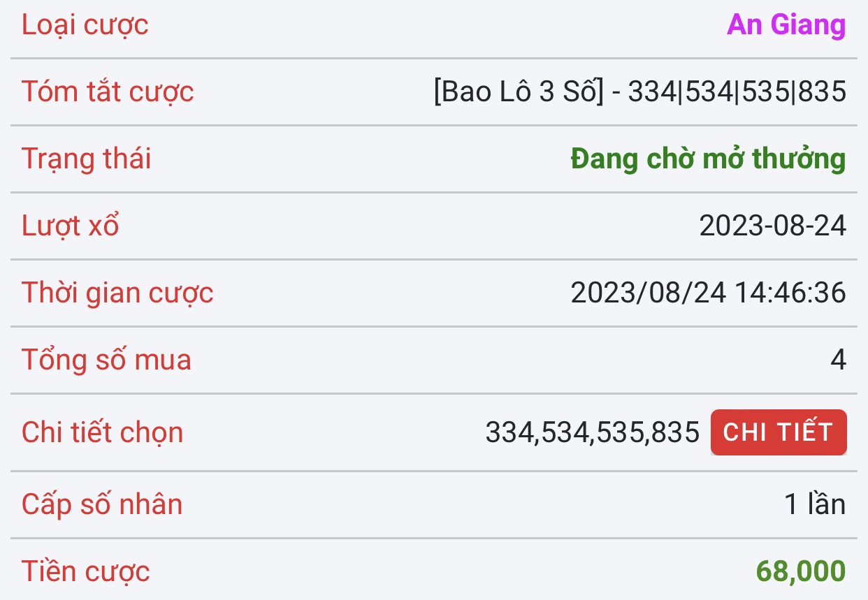Click the Trạng thái label
Screen dimensions: 868x600
(x=87, y=159)
